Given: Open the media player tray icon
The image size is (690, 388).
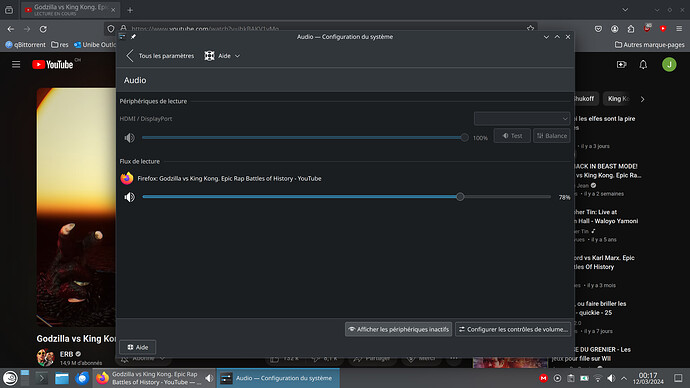Looking at the screenshot, I should tap(557, 378).
